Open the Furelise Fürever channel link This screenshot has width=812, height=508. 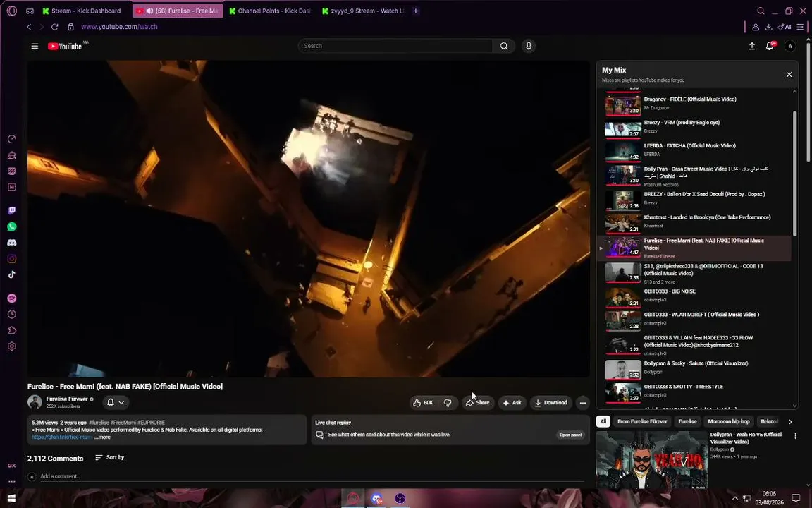[67, 399]
